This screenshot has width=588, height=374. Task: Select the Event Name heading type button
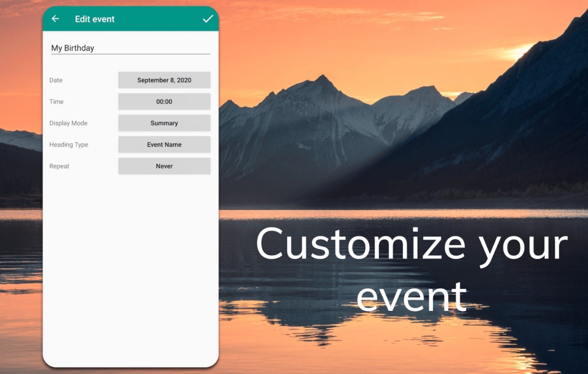tap(164, 145)
